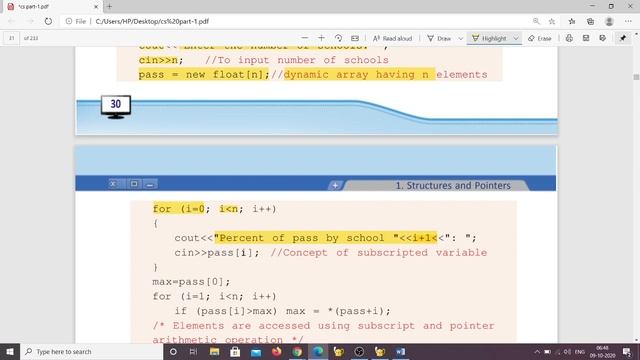Viewport: 640px width, 360px height.
Task: Zoom in the PDF with the plus icon
Action: coord(321,38)
